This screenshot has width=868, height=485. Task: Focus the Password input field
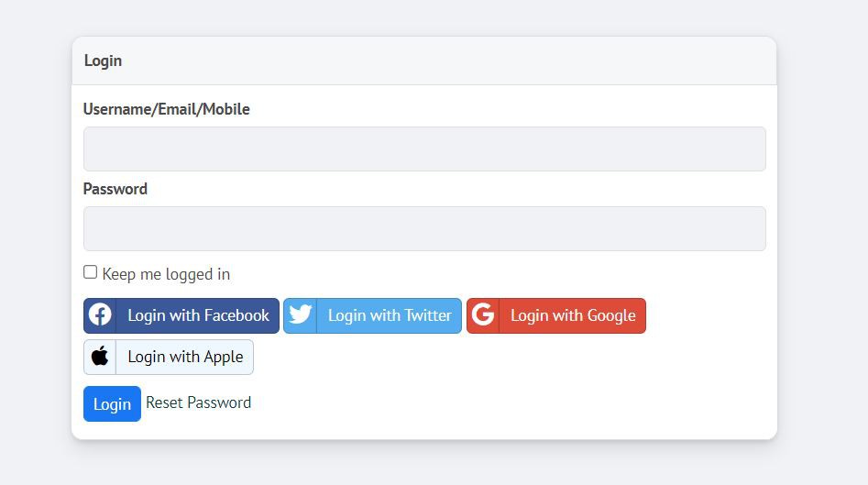424,228
